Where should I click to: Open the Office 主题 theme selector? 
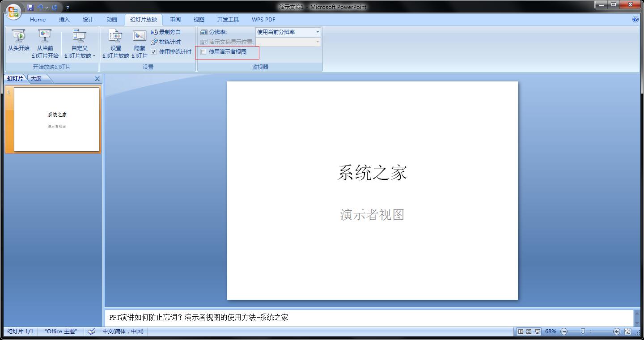60,331
